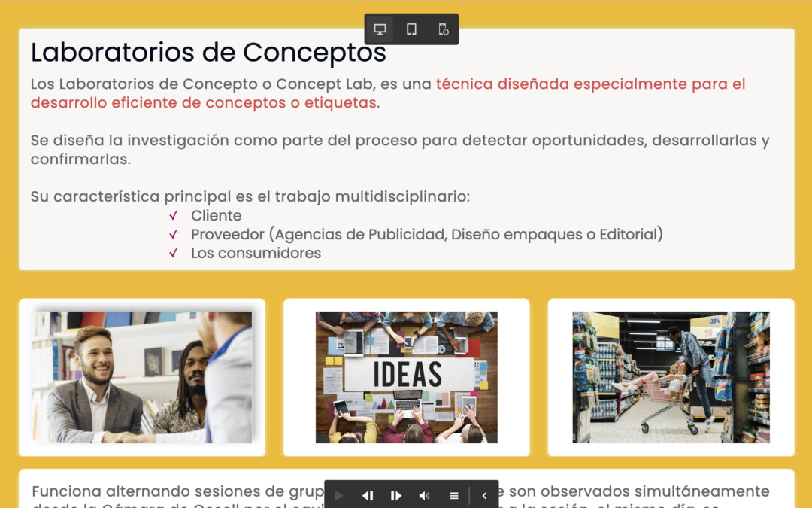Switch to desktop preview mode
The height and width of the screenshot is (508, 812).
(x=380, y=29)
